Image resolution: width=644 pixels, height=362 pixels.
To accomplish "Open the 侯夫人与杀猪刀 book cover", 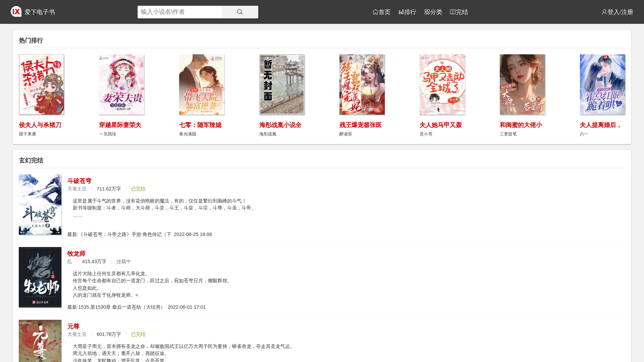I will click(42, 84).
